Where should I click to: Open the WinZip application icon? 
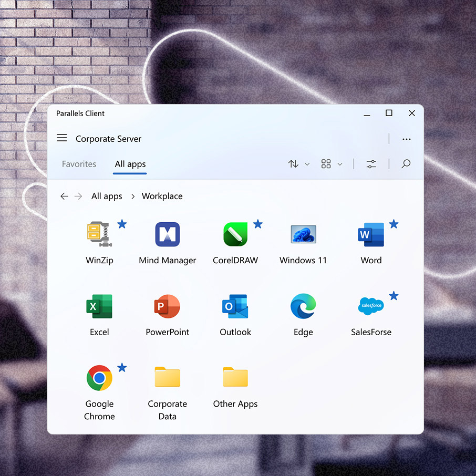click(x=99, y=234)
